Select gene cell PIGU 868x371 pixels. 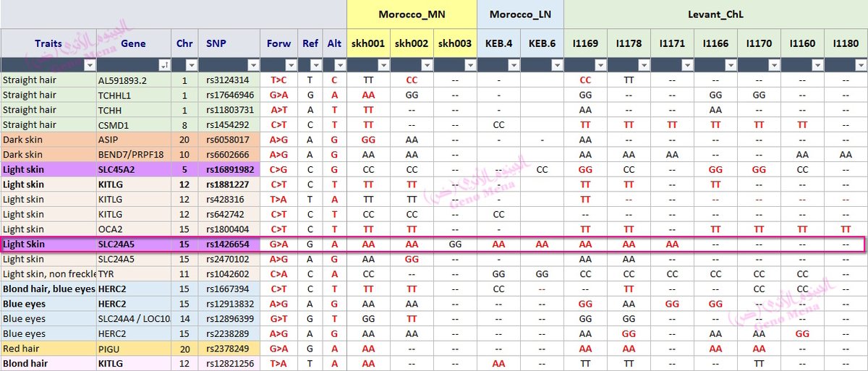[133, 349]
